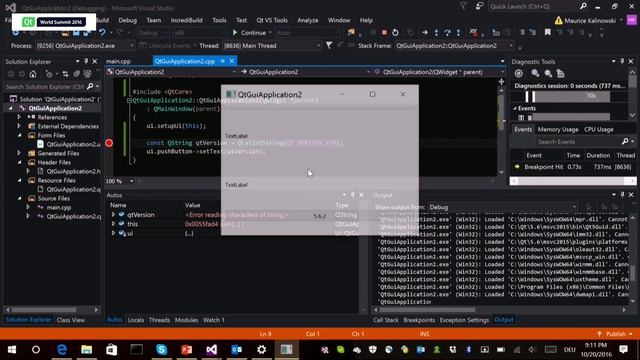Click the Step Into toolbar icon

(x=436, y=33)
